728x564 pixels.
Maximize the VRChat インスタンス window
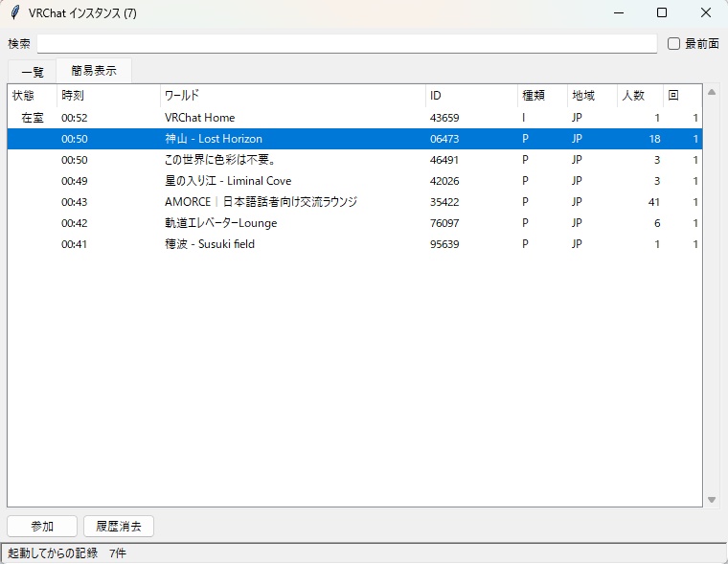click(662, 13)
